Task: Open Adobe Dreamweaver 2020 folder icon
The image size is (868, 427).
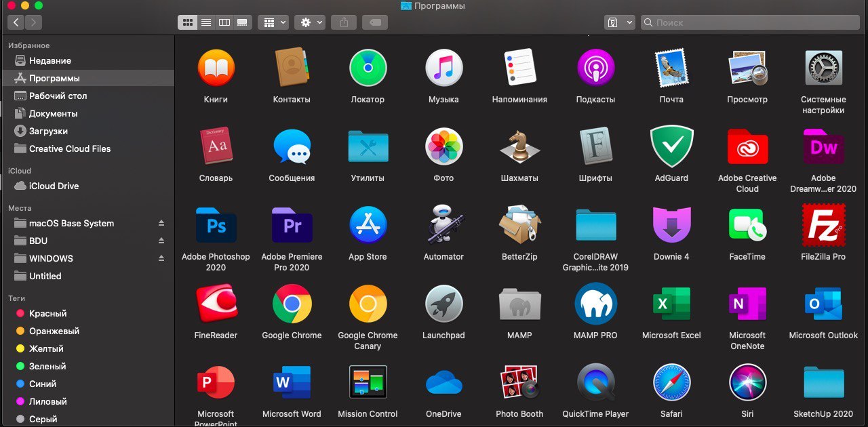Action: [x=823, y=146]
